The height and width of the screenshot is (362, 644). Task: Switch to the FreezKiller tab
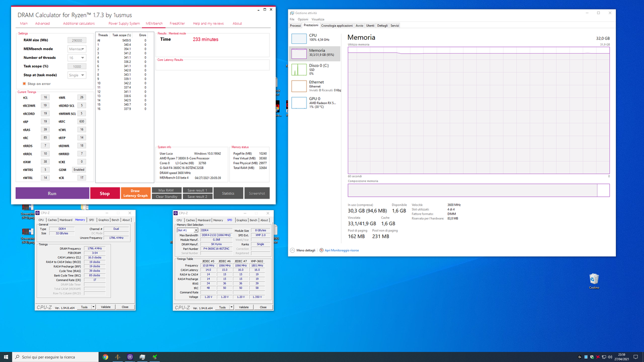point(177,23)
